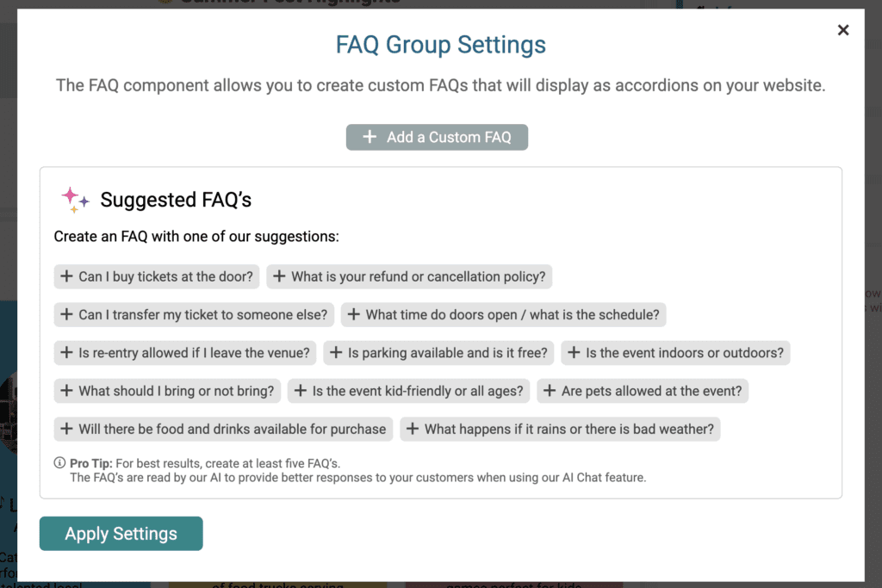Click plus icon beside parking available question
Viewport: 882px width, 588px height.
coord(336,352)
